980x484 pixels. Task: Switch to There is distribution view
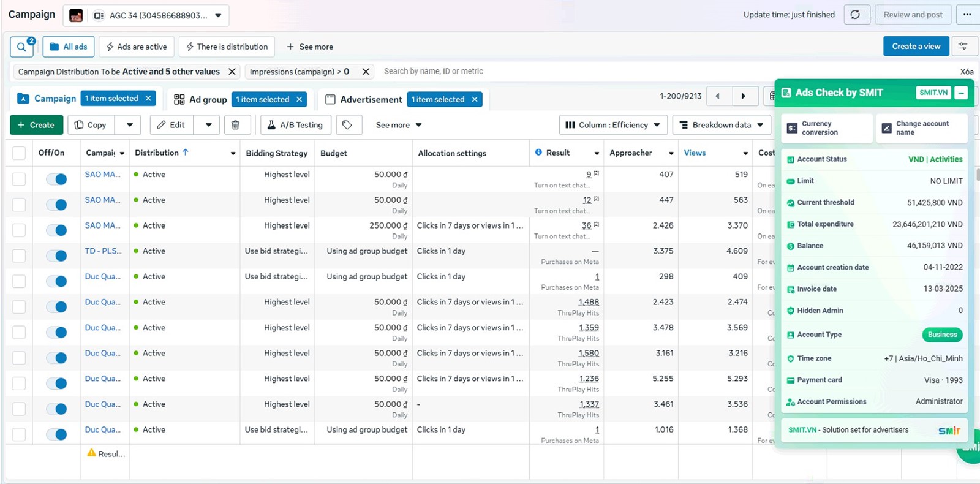(x=227, y=47)
